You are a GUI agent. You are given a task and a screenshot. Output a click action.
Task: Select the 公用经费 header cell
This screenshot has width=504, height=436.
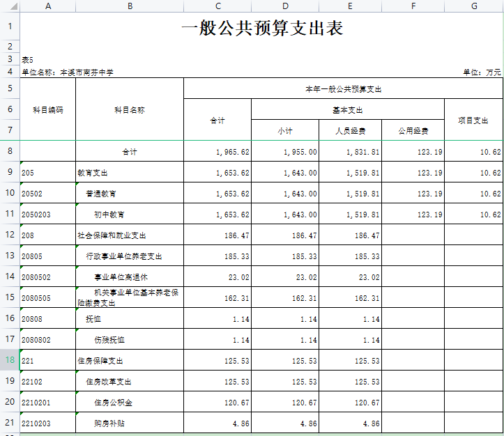[413, 130]
